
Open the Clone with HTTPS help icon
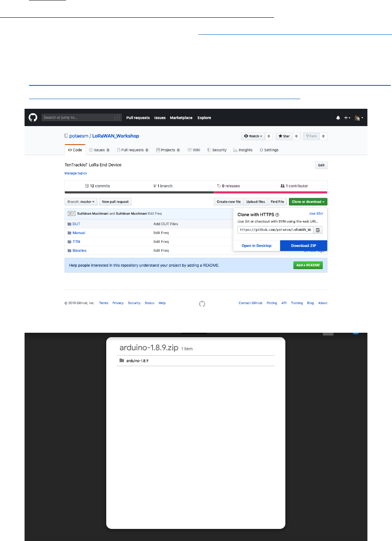tap(277, 215)
